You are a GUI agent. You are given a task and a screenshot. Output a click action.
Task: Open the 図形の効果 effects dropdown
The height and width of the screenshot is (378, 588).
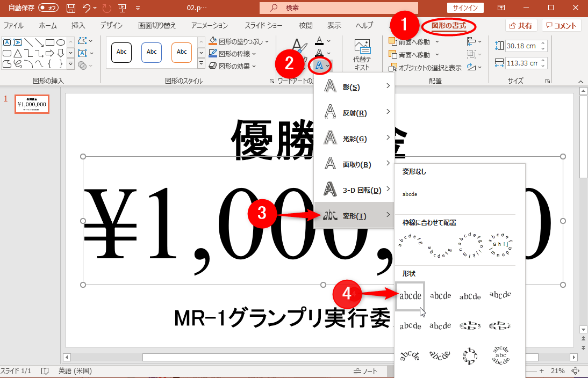(233, 66)
